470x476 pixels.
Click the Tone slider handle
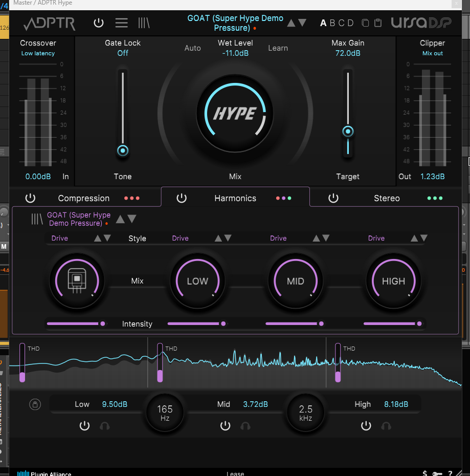(123, 150)
